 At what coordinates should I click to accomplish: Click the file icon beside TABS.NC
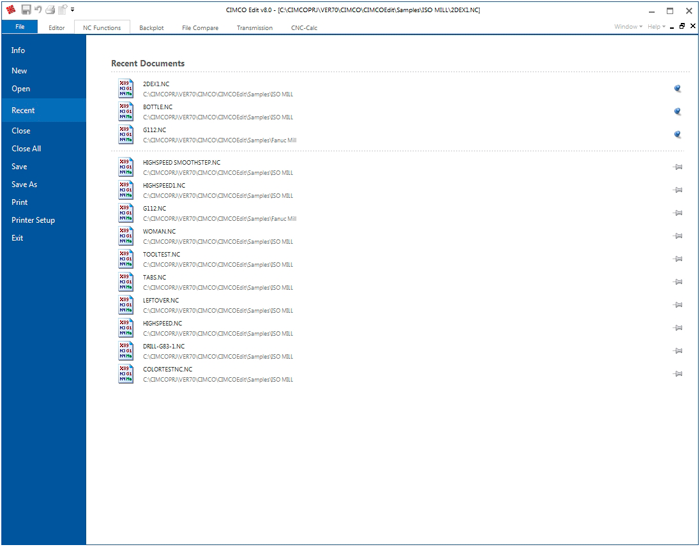tap(126, 282)
